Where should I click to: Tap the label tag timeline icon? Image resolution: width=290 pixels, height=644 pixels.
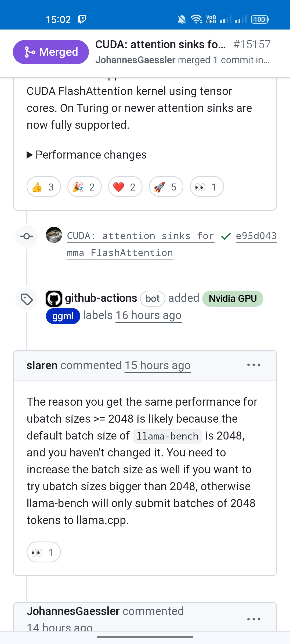coord(27,299)
